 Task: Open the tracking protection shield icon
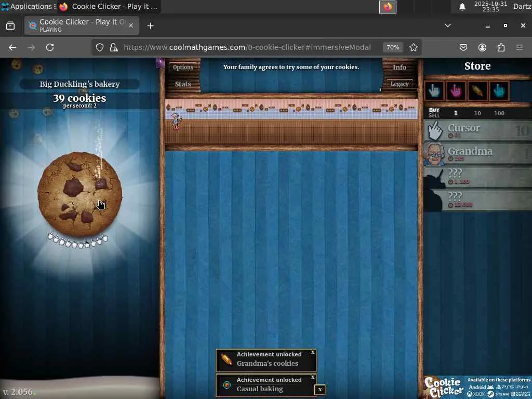pos(99,47)
